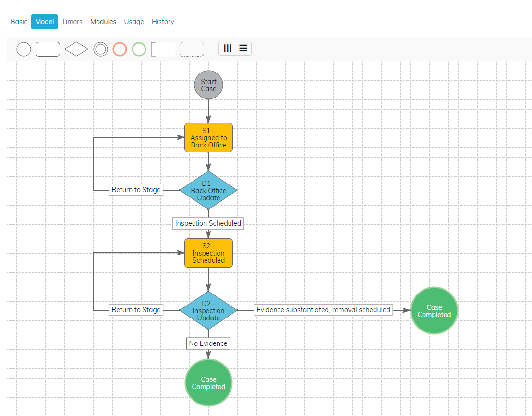Pick the green circle end shape
Screen dimensions: 532x416
click(x=139, y=49)
